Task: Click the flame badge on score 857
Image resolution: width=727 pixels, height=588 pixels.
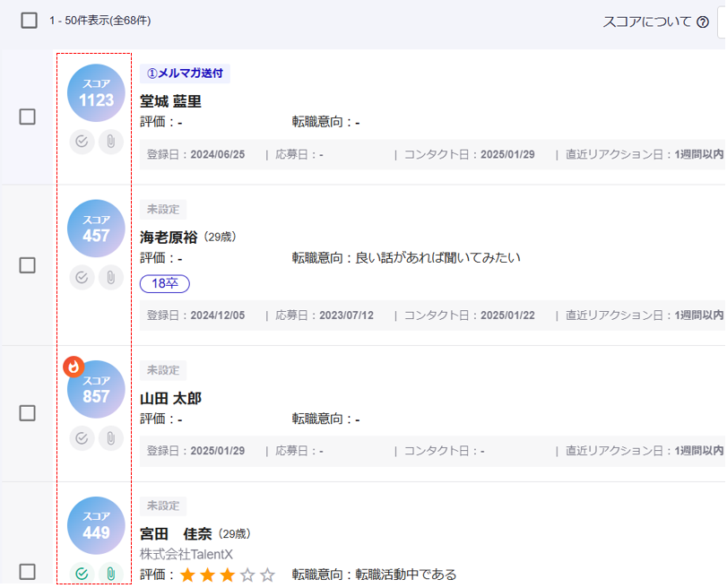Action: tap(74, 367)
